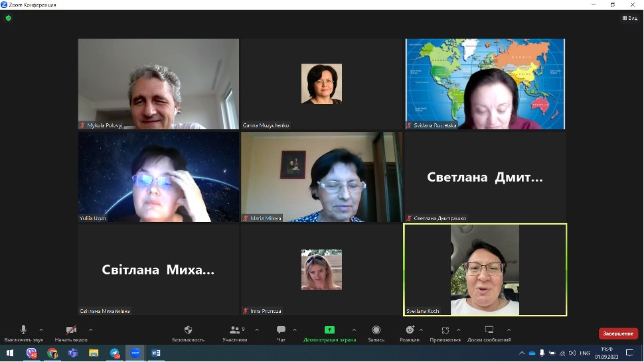Open Microsoft Word from the taskbar
The width and height of the screenshot is (644, 362).
coord(155,353)
